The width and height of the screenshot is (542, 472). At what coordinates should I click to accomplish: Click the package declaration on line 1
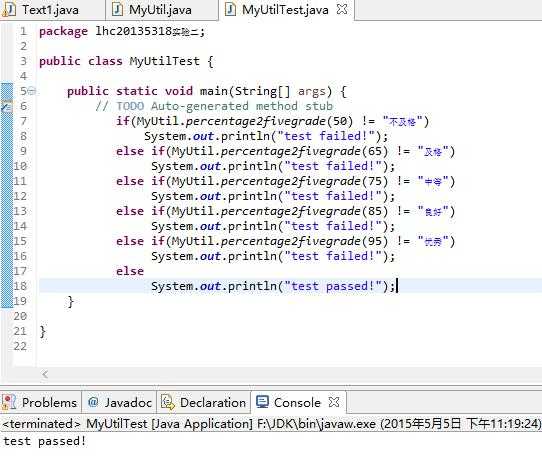pos(122,31)
